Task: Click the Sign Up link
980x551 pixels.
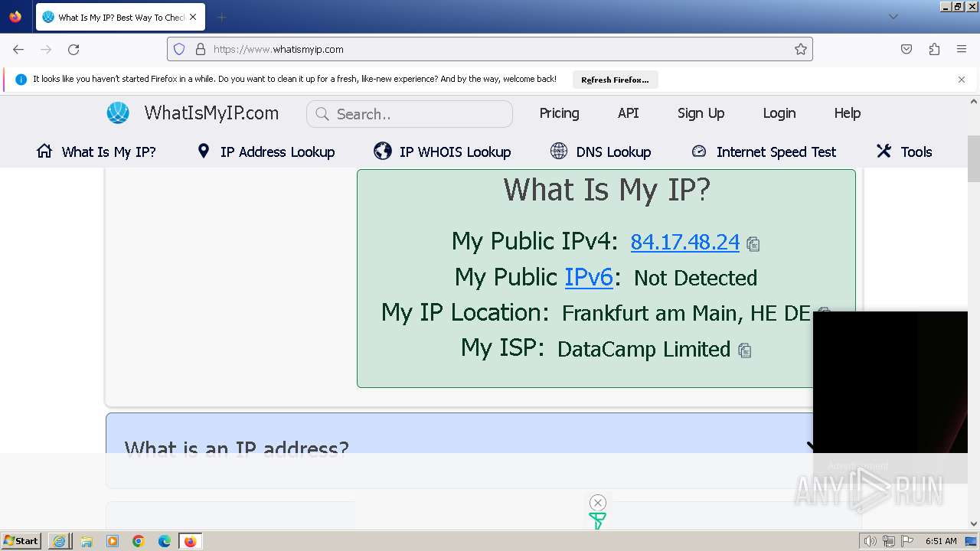Action: click(701, 113)
